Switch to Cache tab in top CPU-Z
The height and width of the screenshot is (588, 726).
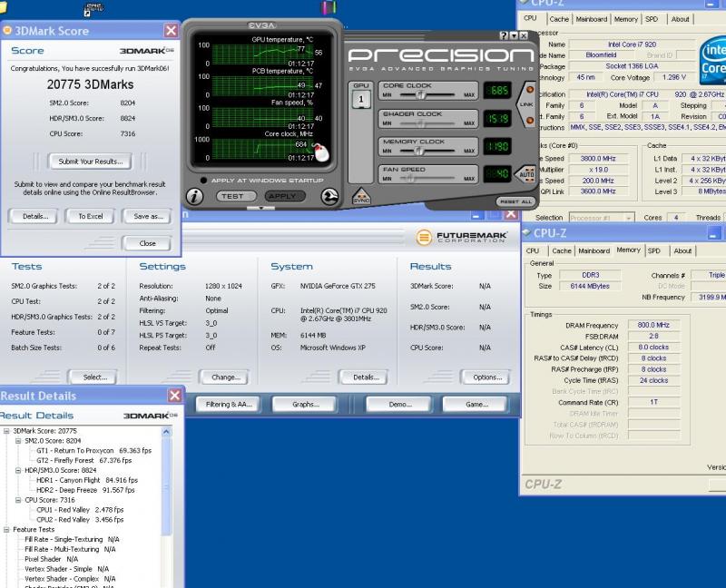coord(559,19)
